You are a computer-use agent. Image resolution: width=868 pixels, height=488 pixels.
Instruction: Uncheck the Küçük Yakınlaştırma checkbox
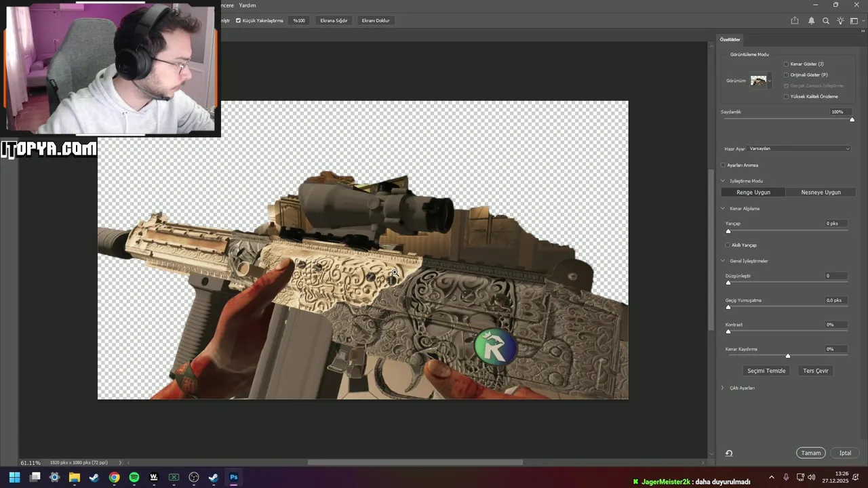[238, 21]
